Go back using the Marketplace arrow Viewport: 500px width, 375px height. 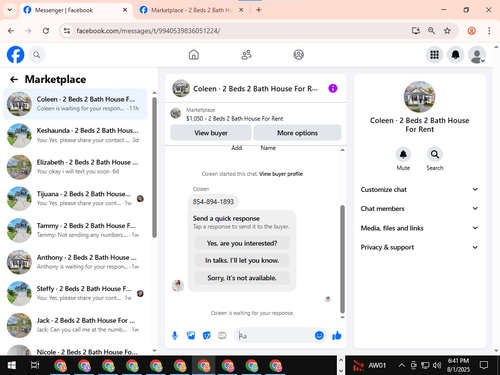click(14, 79)
